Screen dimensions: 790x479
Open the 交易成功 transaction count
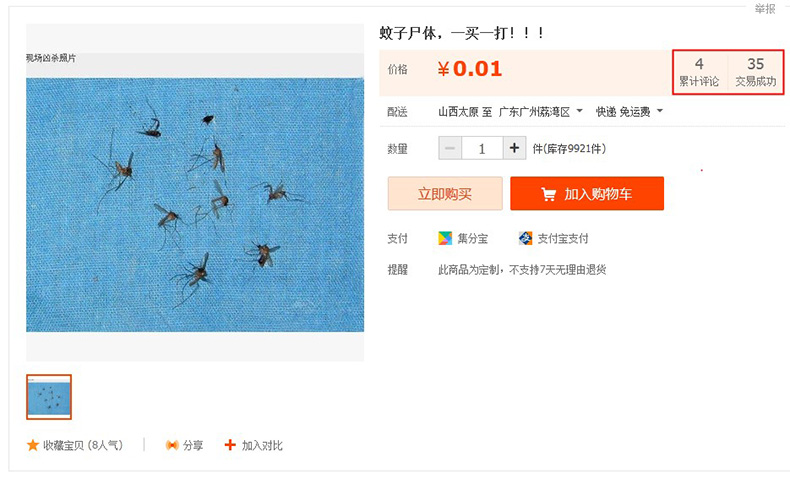tap(755, 72)
